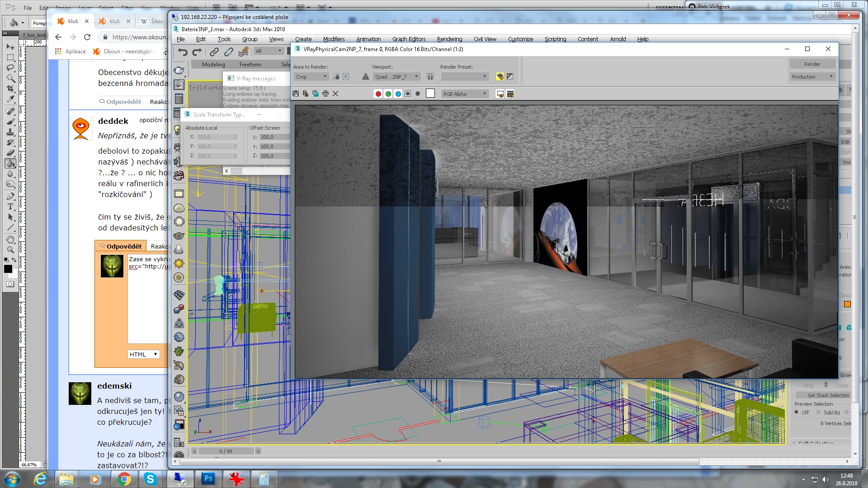Click the Edit Region hand icon
This screenshot has height=488, width=868.
point(336,76)
